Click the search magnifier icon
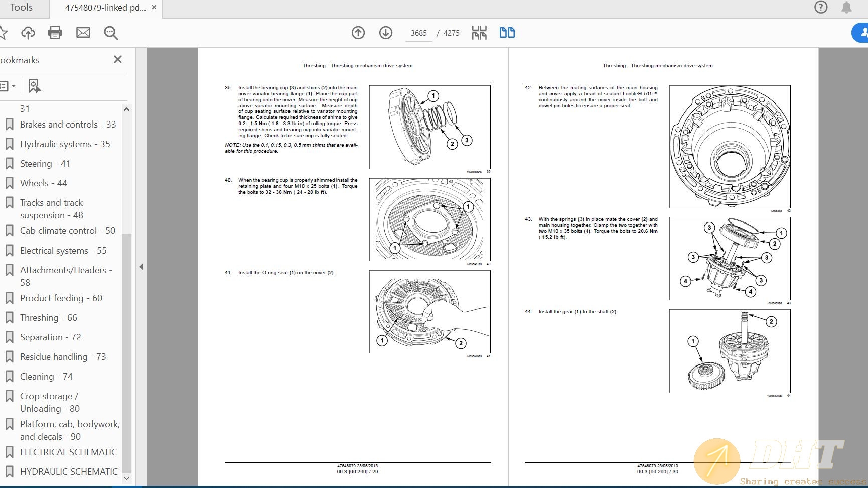 111,33
